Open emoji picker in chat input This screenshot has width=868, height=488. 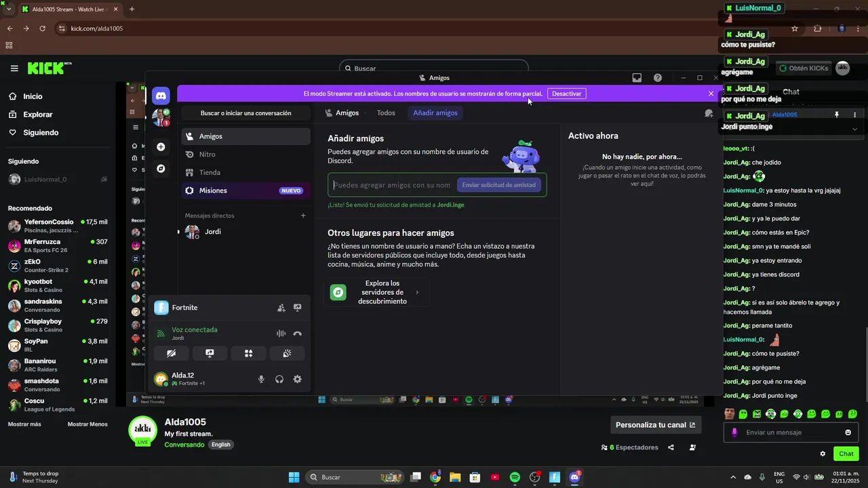coord(848,432)
